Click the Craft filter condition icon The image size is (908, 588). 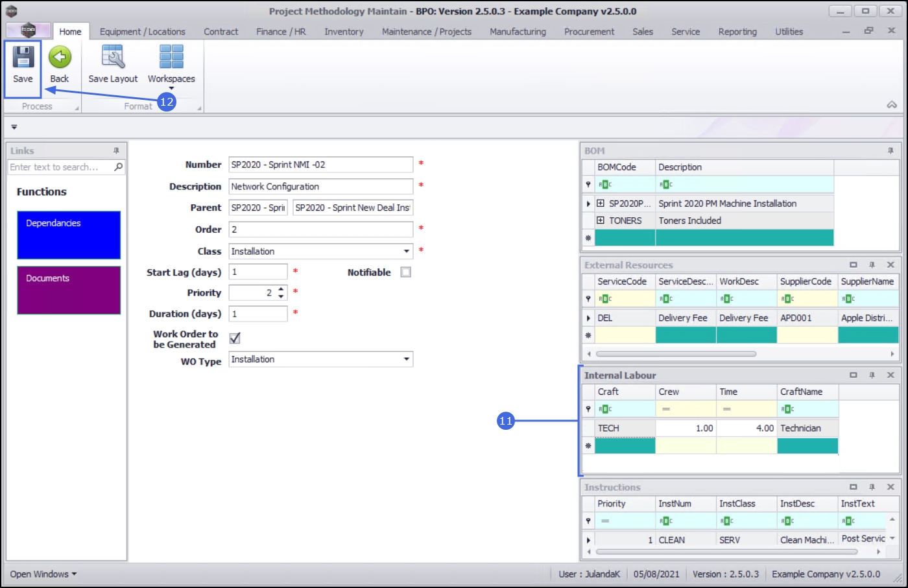605,409
